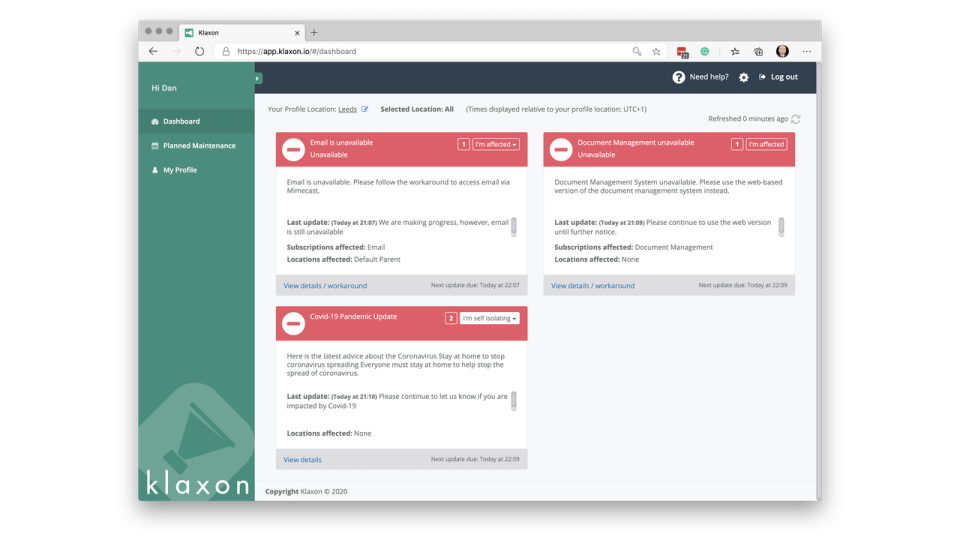Click the Email is unavailable status icon
This screenshot has height=540, width=960.
click(x=293, y=149)
